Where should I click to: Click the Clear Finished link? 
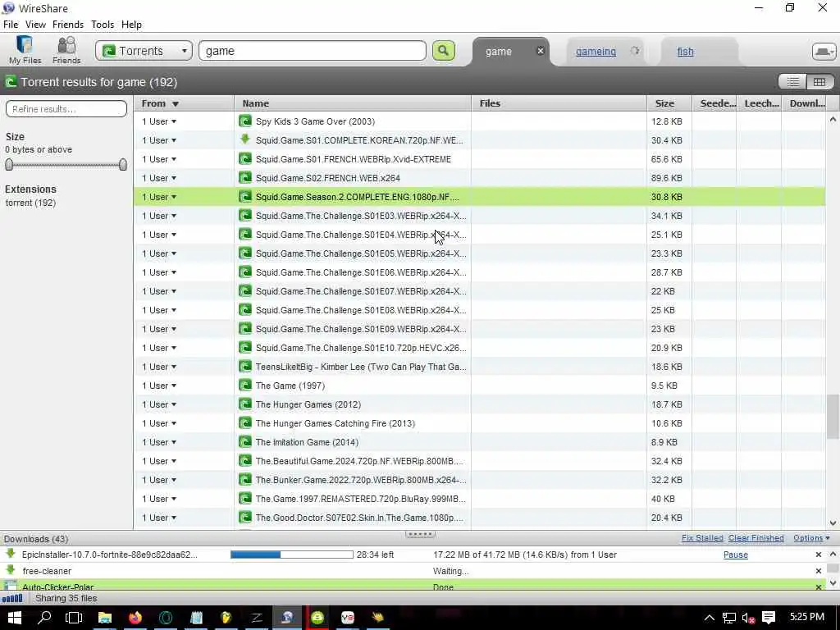(756, 538)
